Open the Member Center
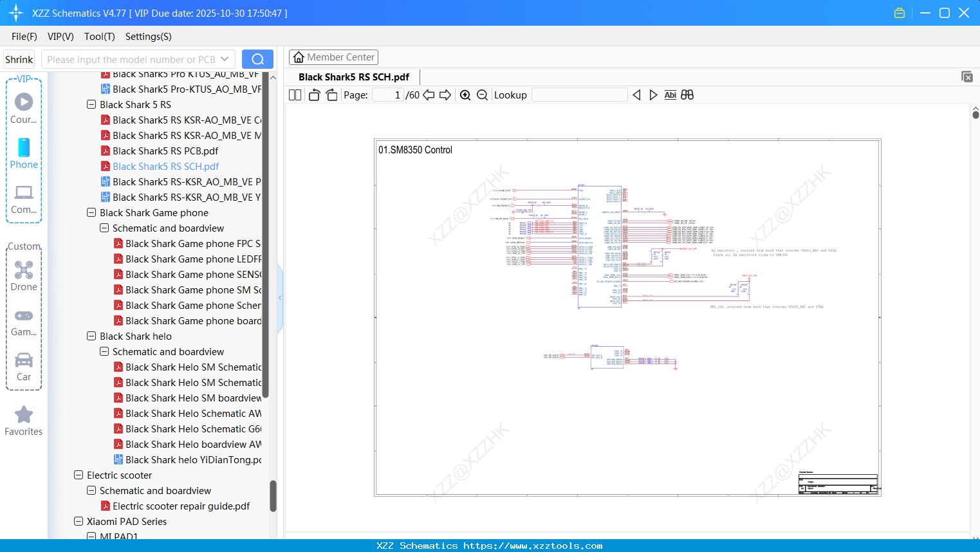 [x=333, y=57]
